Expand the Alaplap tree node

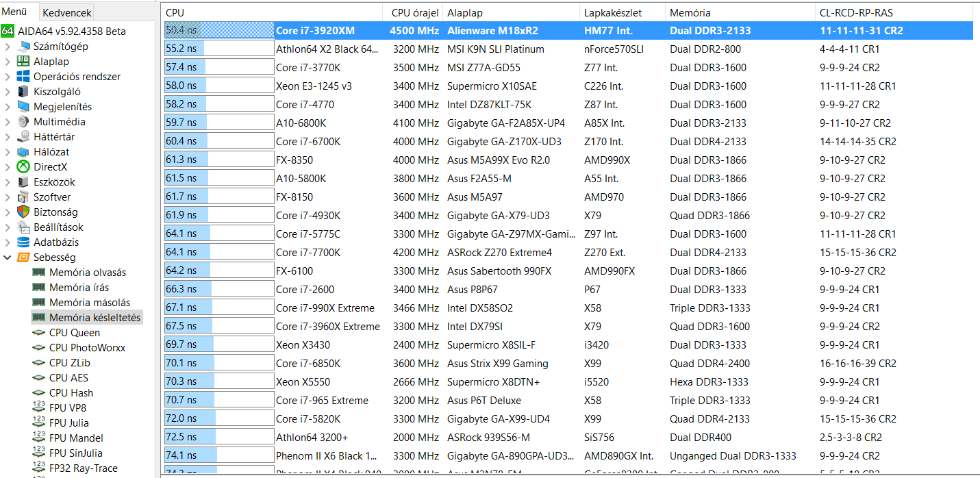pos(8,62)
